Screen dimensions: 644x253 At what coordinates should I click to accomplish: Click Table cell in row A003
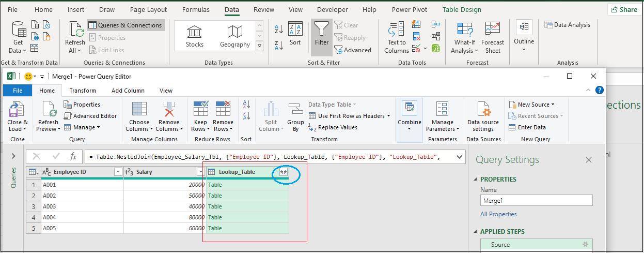[x=247, y=206]
